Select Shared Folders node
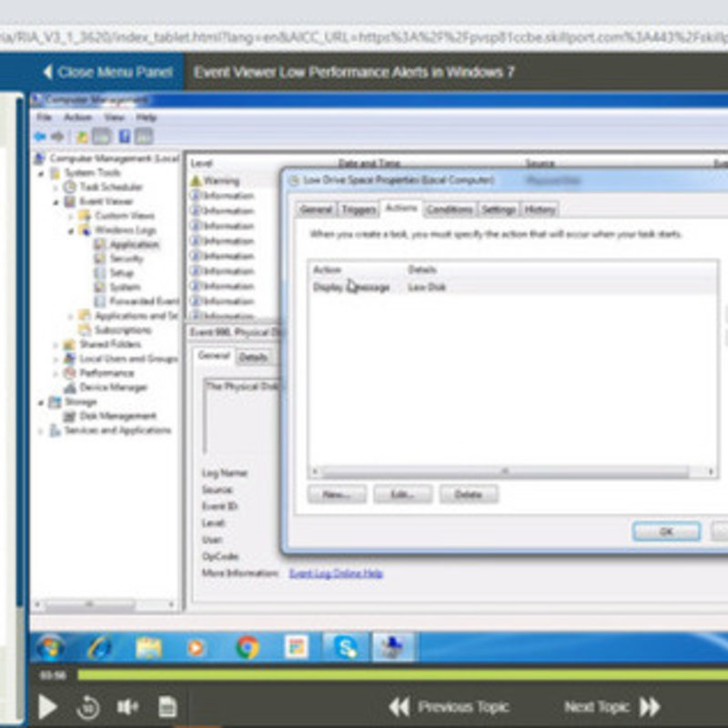 pyautogui.click(x=110, y=345)
